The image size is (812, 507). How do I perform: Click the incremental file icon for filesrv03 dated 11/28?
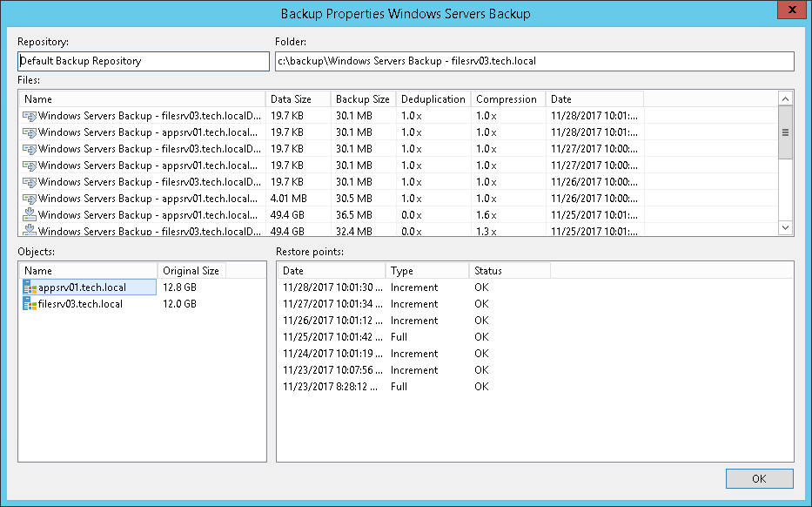[30, 116]
